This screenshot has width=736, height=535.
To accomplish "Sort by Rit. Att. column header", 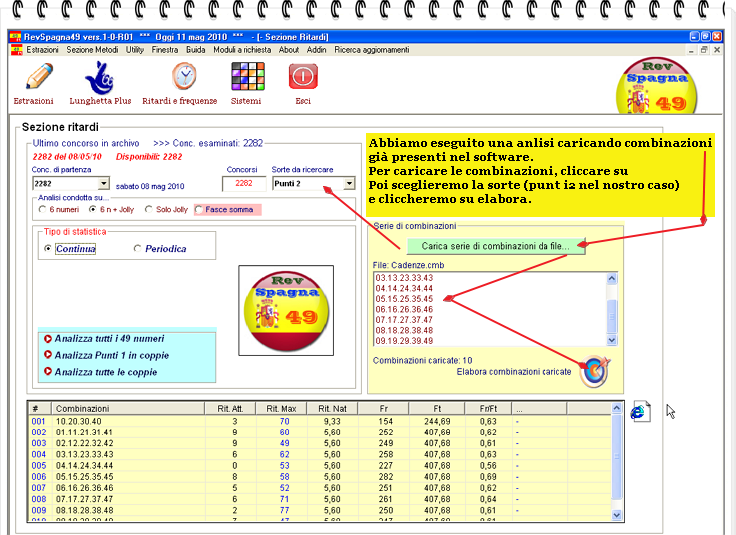I will pyautogui.click(x=230, y=408).
